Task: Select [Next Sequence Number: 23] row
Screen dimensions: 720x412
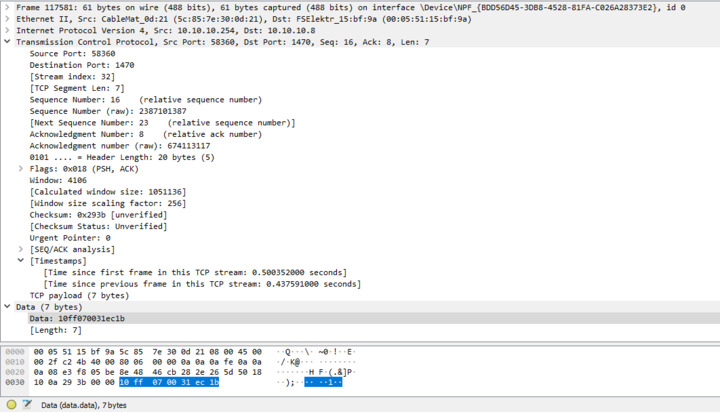Action: [x=163, y=123]
